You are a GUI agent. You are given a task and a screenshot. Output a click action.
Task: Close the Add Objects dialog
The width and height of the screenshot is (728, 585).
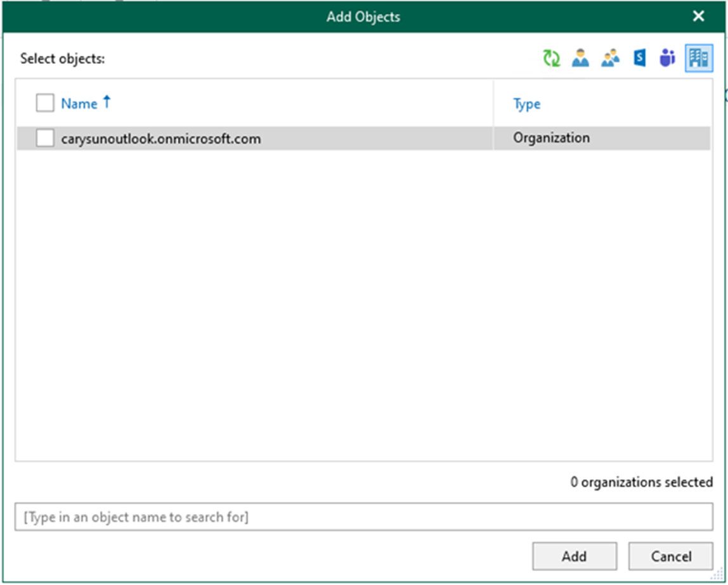pyautogui.click(x=698, y=16)
